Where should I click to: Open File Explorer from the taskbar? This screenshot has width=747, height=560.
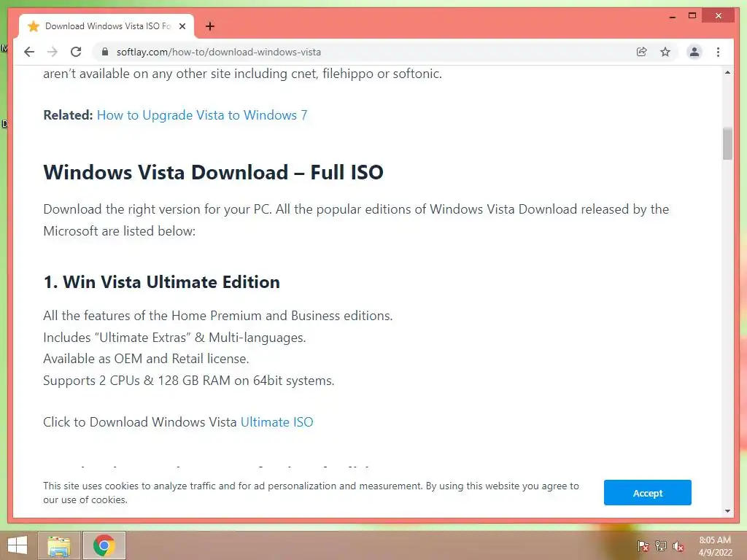point(59,545)
